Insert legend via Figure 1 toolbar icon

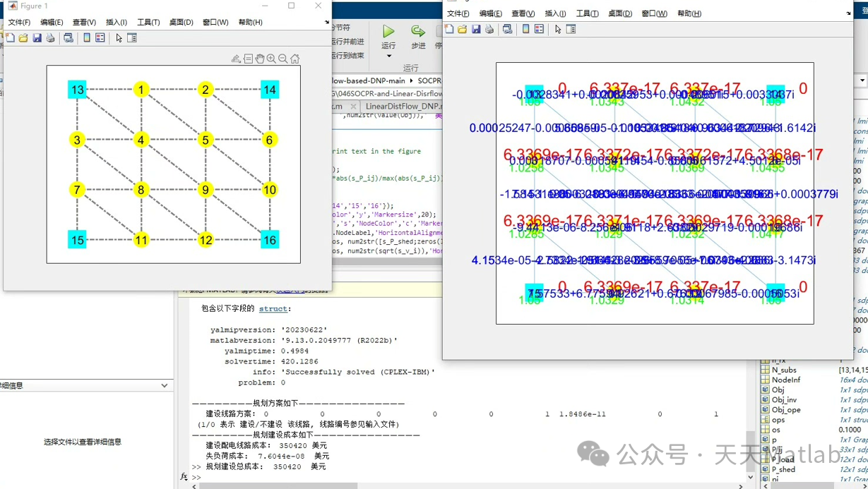point(100,38)
